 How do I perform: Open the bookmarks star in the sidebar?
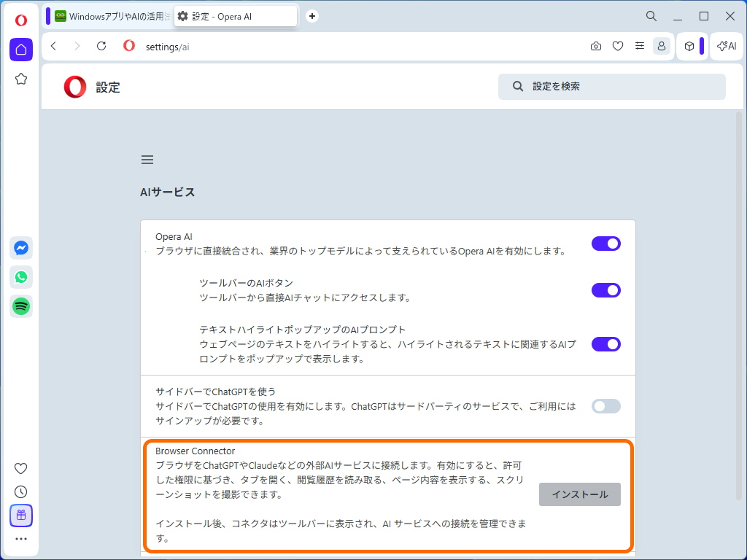20,79
